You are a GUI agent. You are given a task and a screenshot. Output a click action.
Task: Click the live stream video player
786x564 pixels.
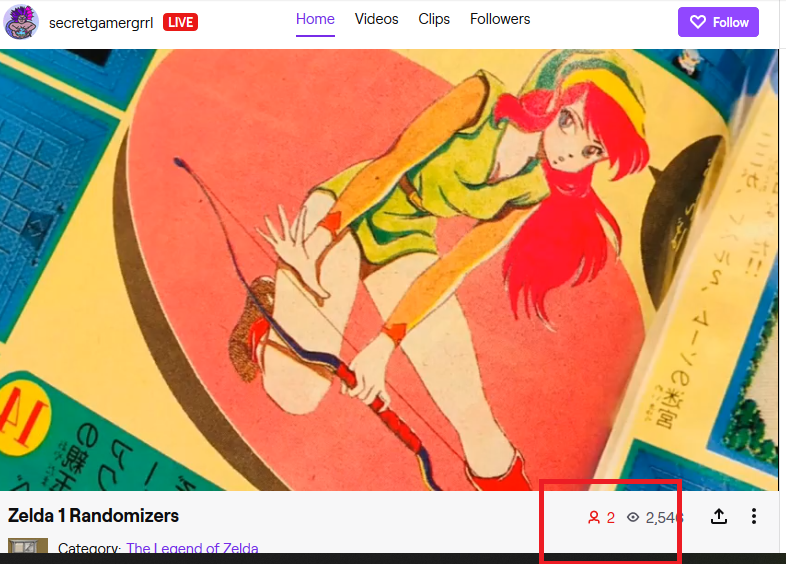coord(389,270)
